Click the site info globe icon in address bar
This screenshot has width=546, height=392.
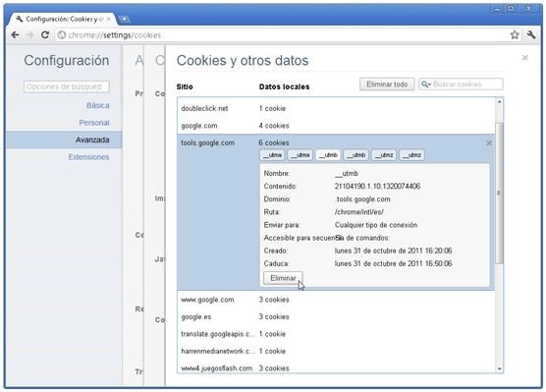[x=62, y=35]
